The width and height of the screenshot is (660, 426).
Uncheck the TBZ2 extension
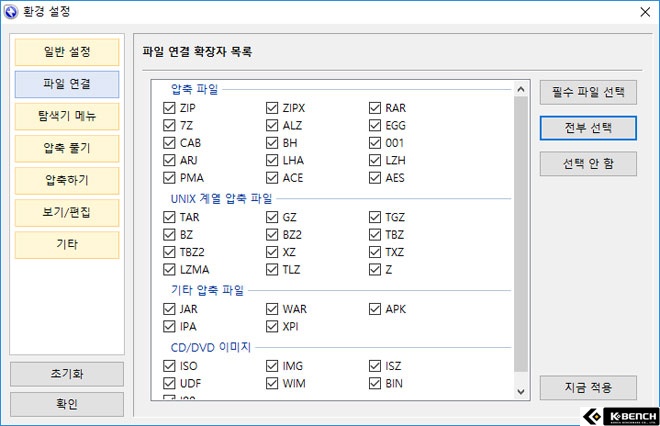coord(169,252)
